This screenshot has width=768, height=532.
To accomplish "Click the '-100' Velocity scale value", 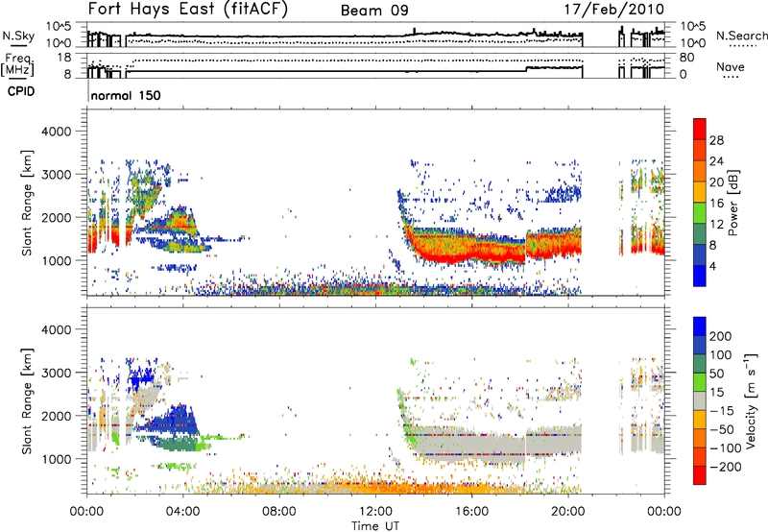I will (726, 448).
